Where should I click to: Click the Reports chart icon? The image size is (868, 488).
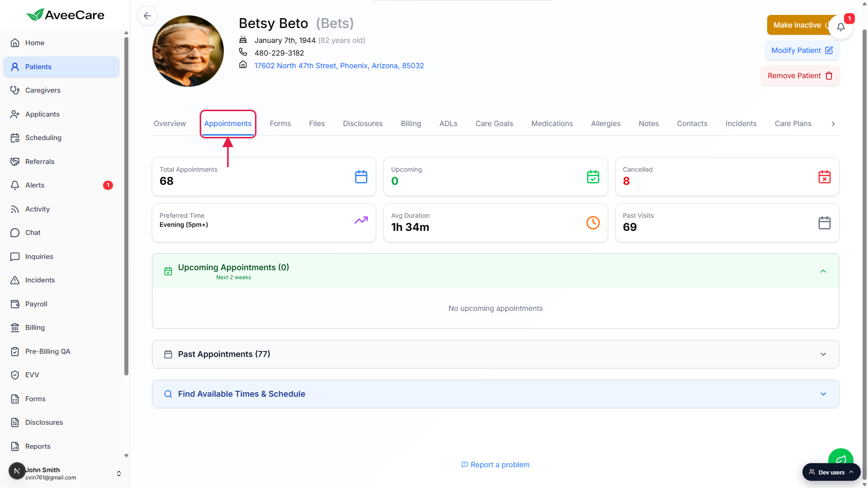point(15,446)
